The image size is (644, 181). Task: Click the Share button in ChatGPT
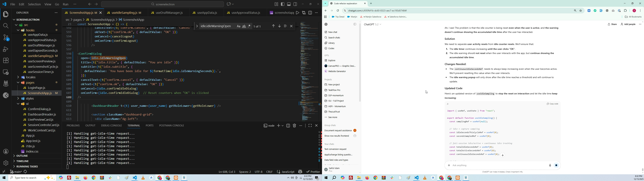(612, 24)
